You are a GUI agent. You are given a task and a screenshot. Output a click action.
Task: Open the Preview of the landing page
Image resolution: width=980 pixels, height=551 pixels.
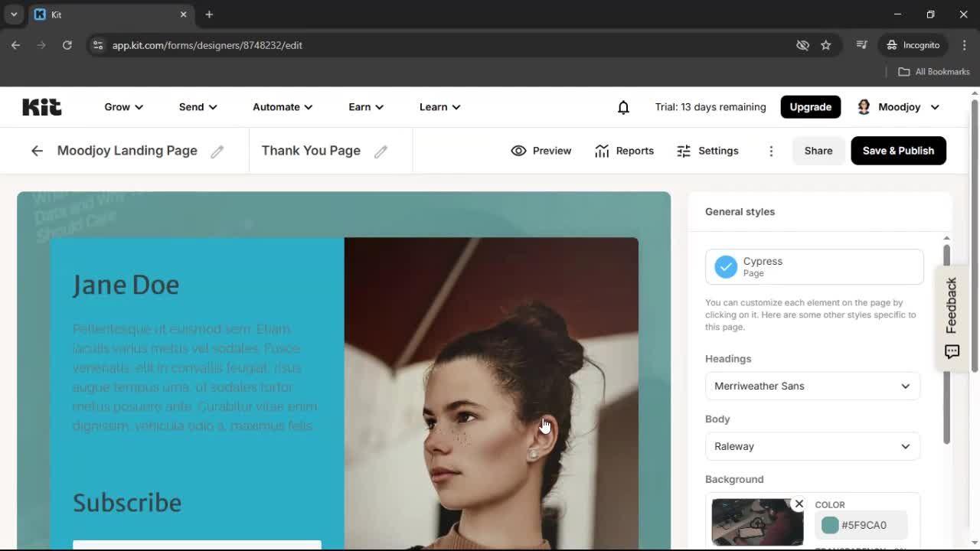541,151
